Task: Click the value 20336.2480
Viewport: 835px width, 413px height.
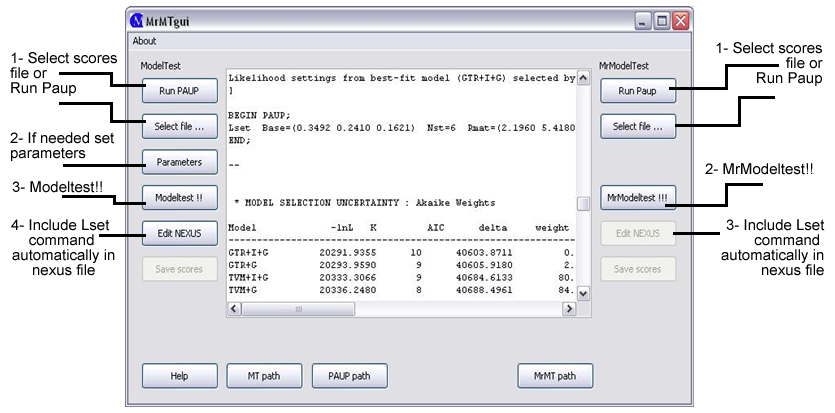Action: [348, 291]
